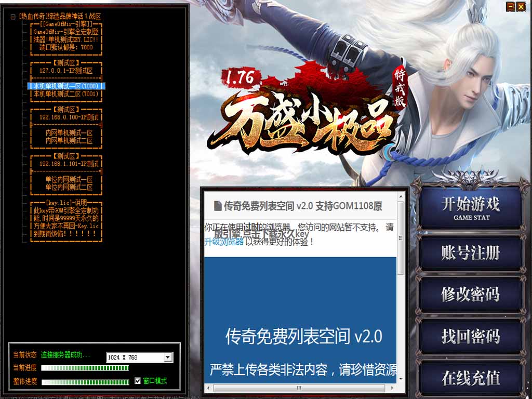
Task: Open the 1024 X 768 resolution dropdown
Action: pos(168,357)
